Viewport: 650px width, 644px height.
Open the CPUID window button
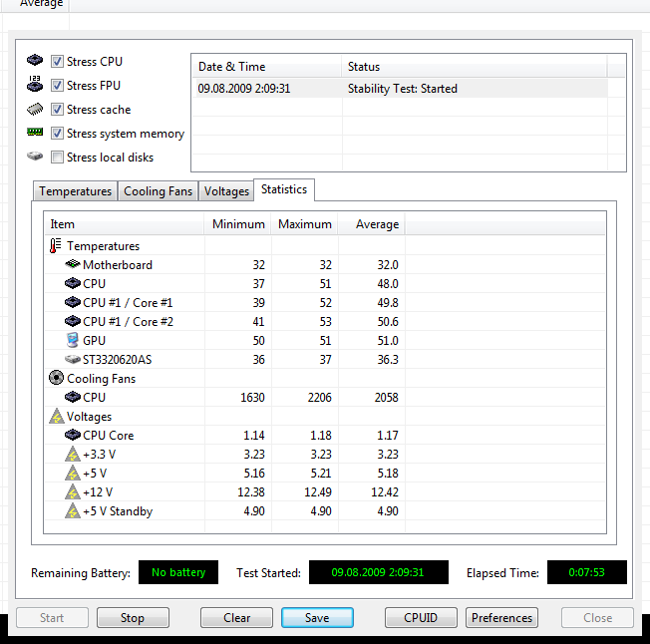coord(421,618)
